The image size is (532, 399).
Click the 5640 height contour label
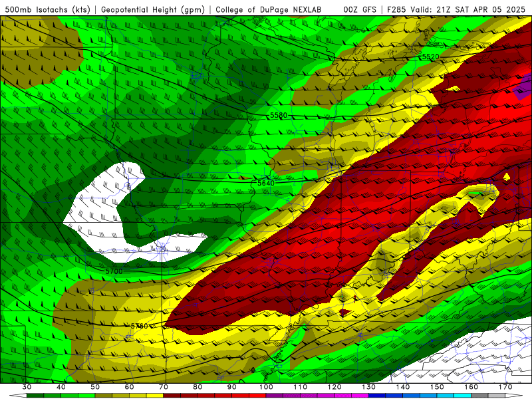[x=266, y=184]
